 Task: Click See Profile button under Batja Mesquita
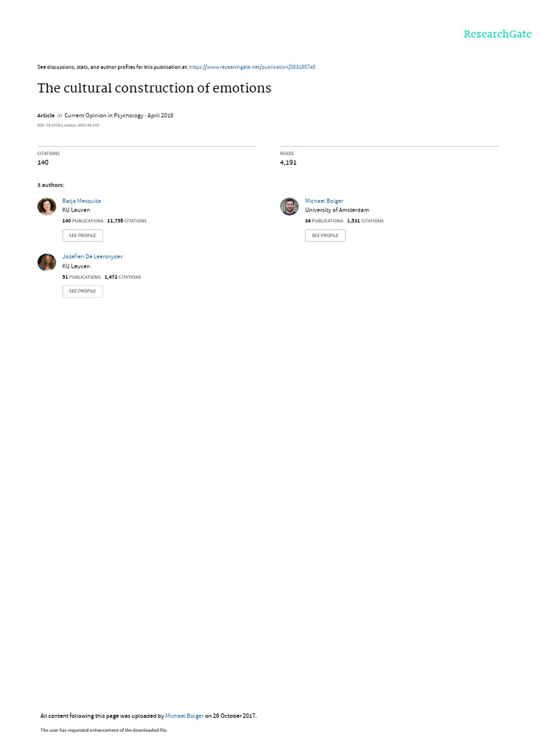(x=82, y=236)
